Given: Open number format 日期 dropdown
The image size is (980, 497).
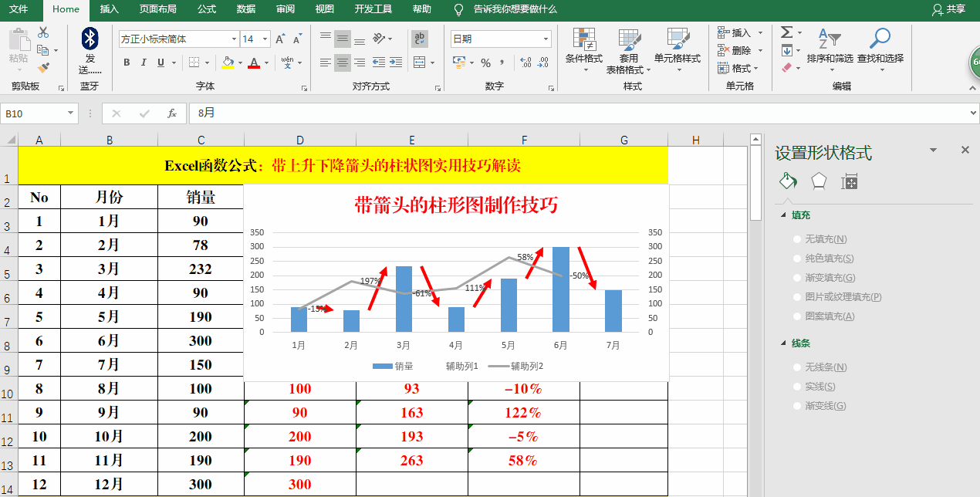Looking at the screenshot, I should (546, 39).
